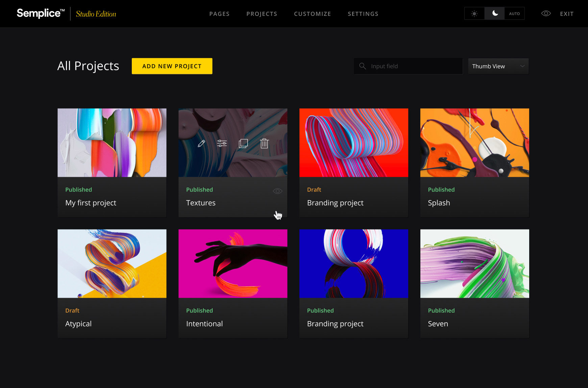Set theme mode to AUTO
The width and height of the screenshot is (588, 388).
pyautogui.click(x=514, y=14)
